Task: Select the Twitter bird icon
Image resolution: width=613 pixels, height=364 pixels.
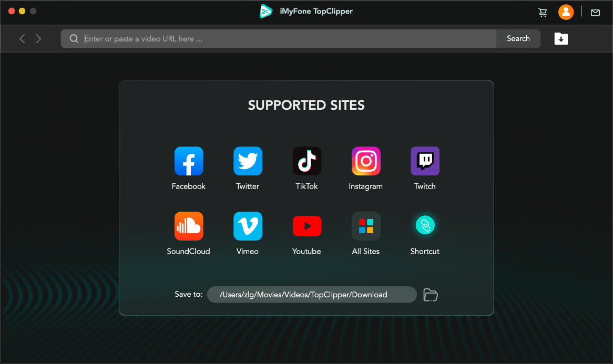Action: 248,161
